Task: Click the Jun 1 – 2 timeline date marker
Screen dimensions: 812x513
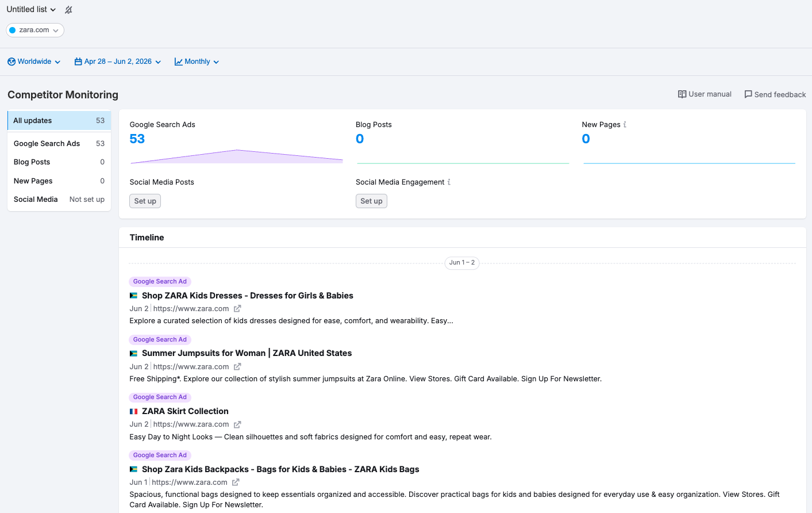Action: pos(462,263)
